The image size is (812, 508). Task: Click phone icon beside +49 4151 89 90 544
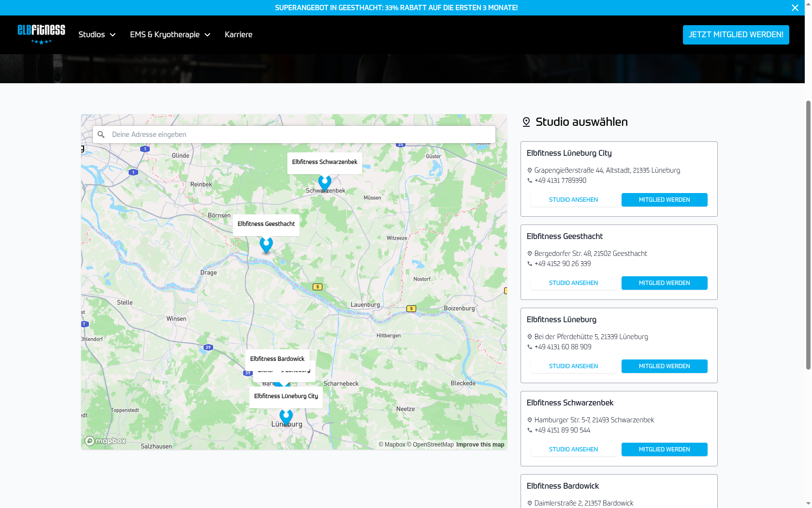pos(530,430)
